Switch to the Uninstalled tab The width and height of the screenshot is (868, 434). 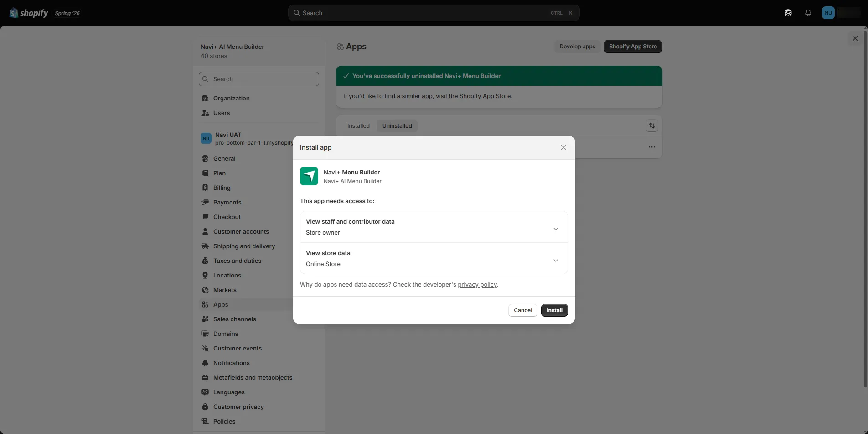pyautogui.click(x=397, y=126)
